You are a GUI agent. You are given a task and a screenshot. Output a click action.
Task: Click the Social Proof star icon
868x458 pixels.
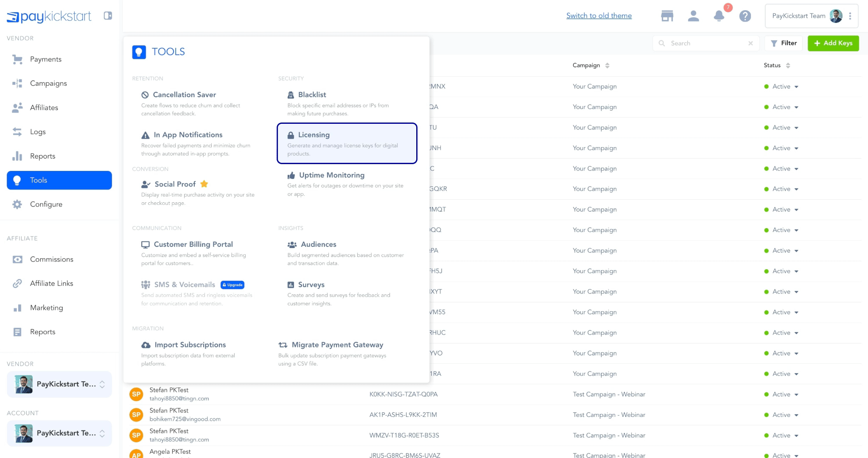click(204, 184)
